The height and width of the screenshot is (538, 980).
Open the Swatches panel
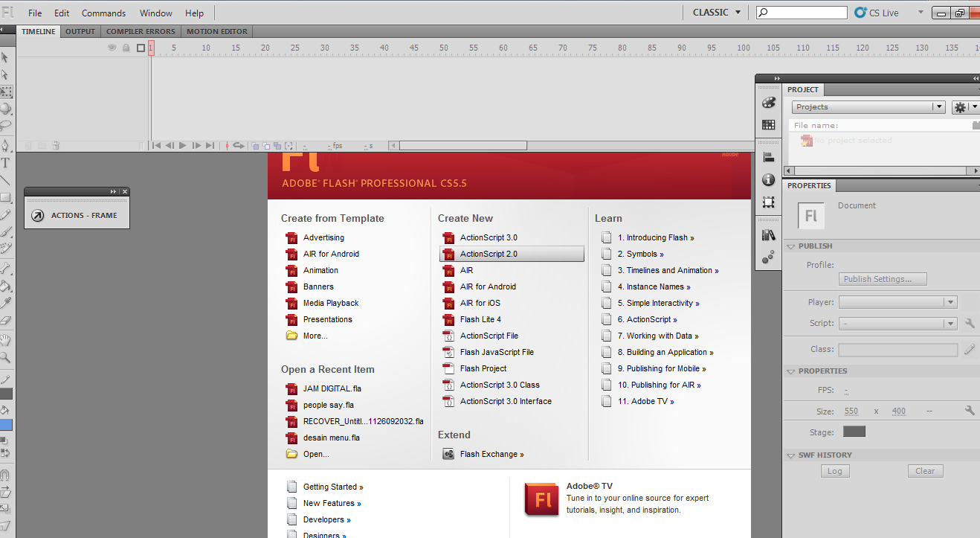[x=768, y=125]
